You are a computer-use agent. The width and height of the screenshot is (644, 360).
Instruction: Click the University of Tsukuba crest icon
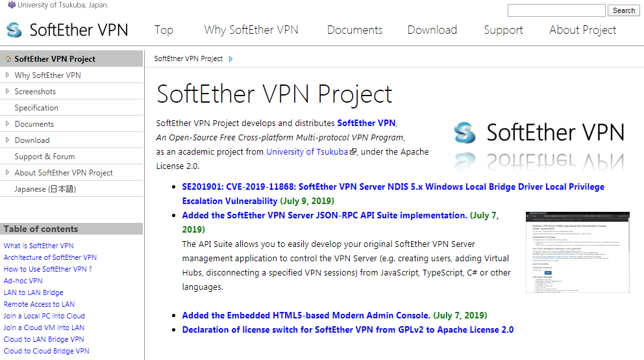pos(12,5)
